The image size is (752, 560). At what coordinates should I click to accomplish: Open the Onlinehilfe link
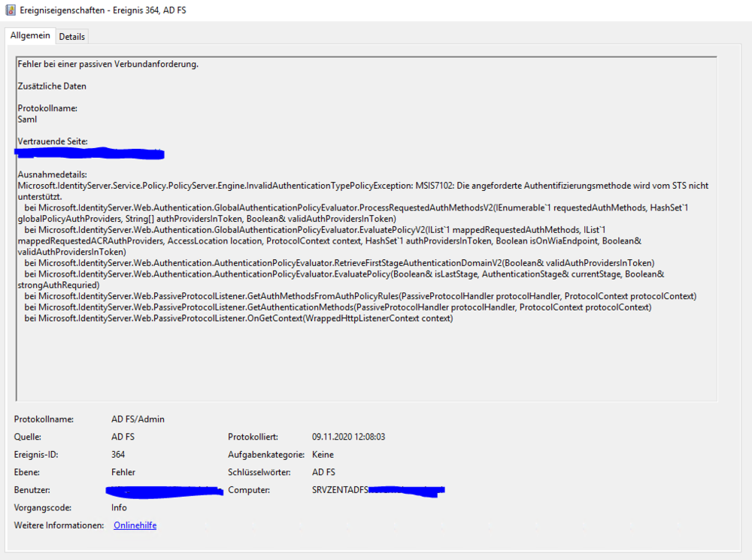(135, 525)
